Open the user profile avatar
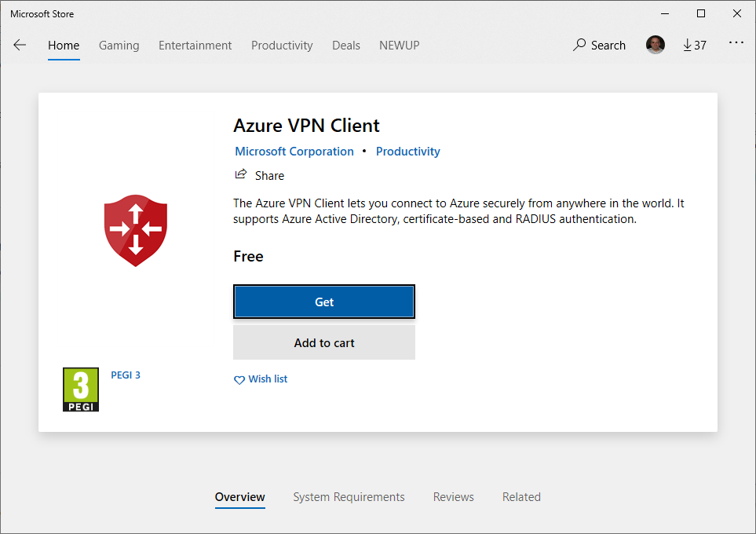This screenshot has width=756, height=534. pyautogui.click(x=656, y=45)
